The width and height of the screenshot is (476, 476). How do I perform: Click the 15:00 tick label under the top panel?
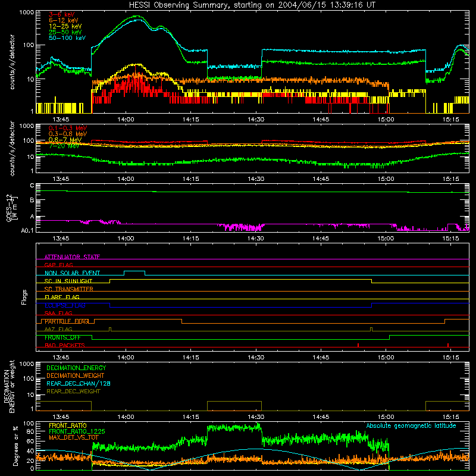click(386, 120)
